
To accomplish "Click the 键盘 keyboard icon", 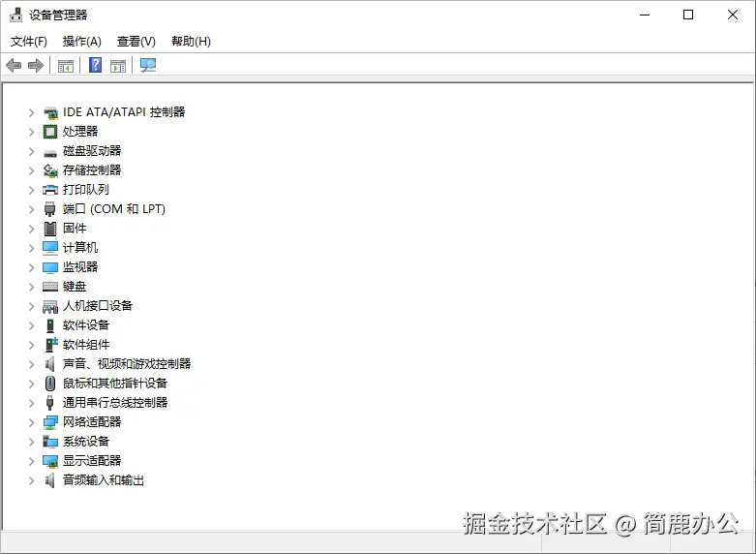I will click(50, 287).
